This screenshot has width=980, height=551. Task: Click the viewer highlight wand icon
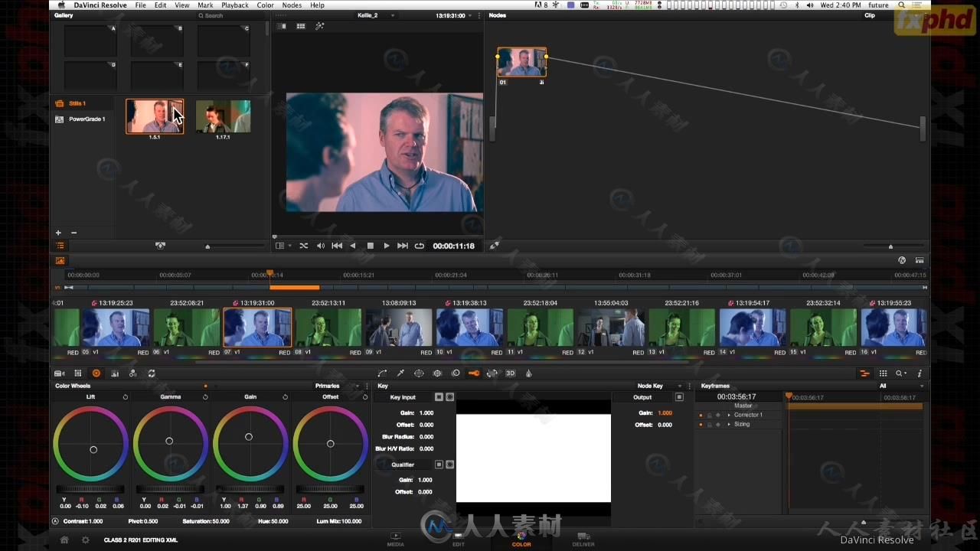(320, 26)
